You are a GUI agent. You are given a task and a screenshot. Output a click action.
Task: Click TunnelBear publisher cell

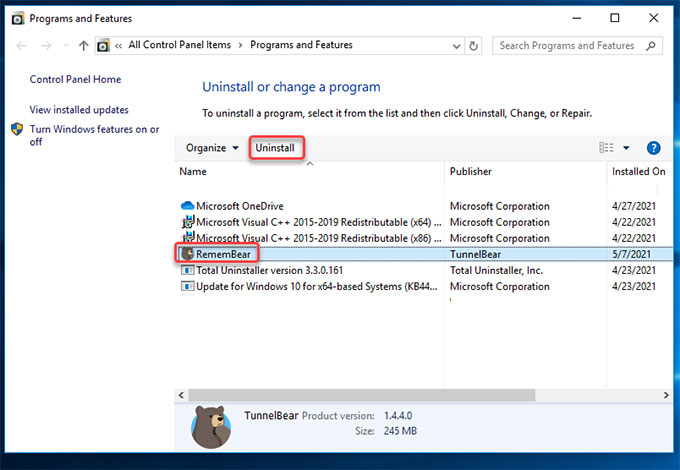pos(475,254)
